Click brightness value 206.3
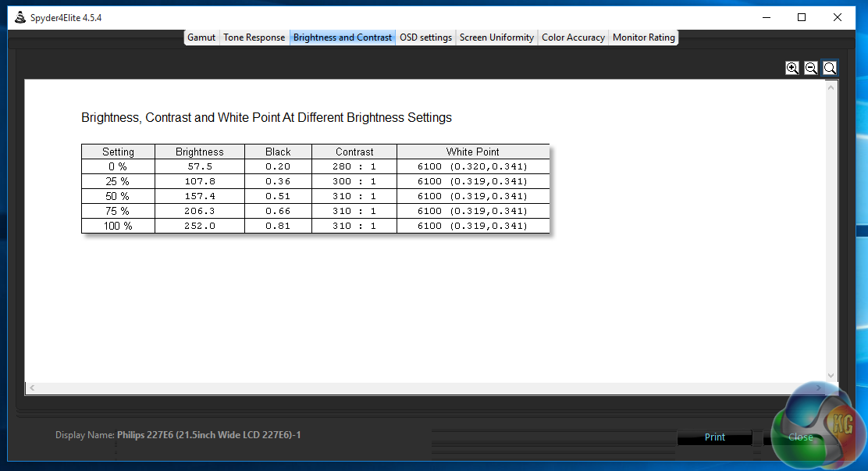The width and height of the screenshot is (868, 471). (x=200, y=211)
